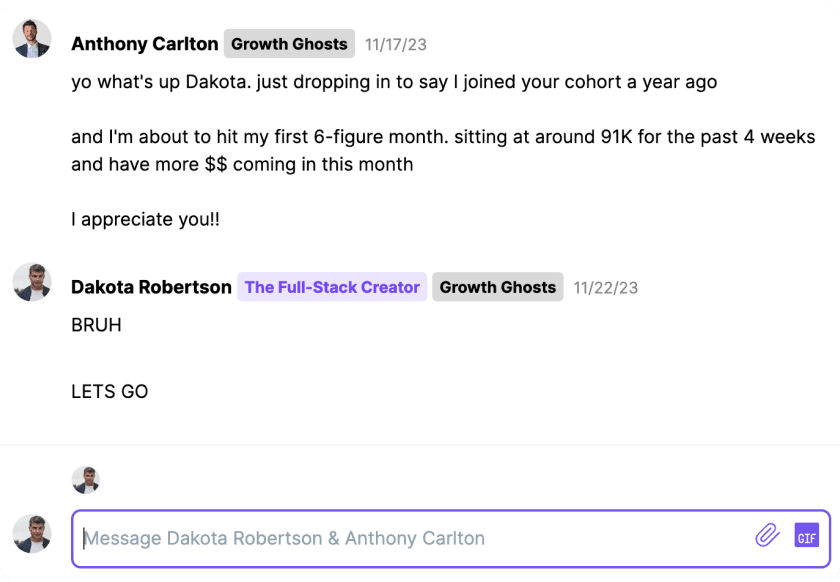This screenshot has width=840, height=582.
Task: Click the avatar left of message input
Action: pyautogui.click(x=32, y=534)
